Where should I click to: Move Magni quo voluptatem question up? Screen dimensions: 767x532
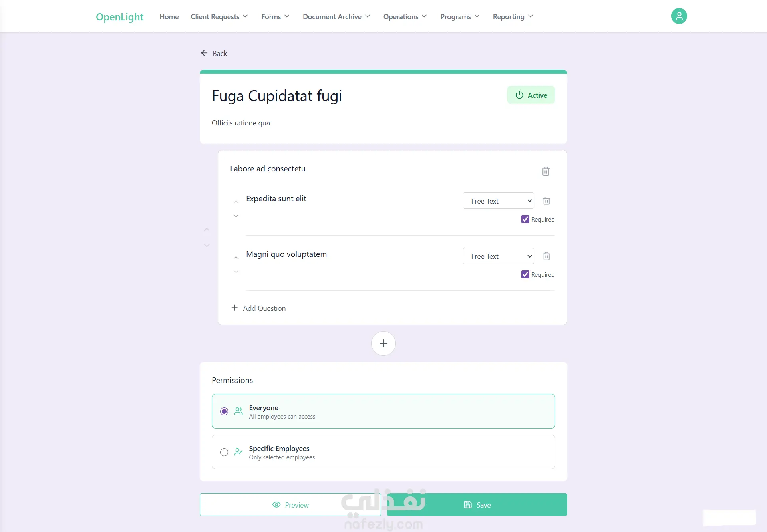236,258
